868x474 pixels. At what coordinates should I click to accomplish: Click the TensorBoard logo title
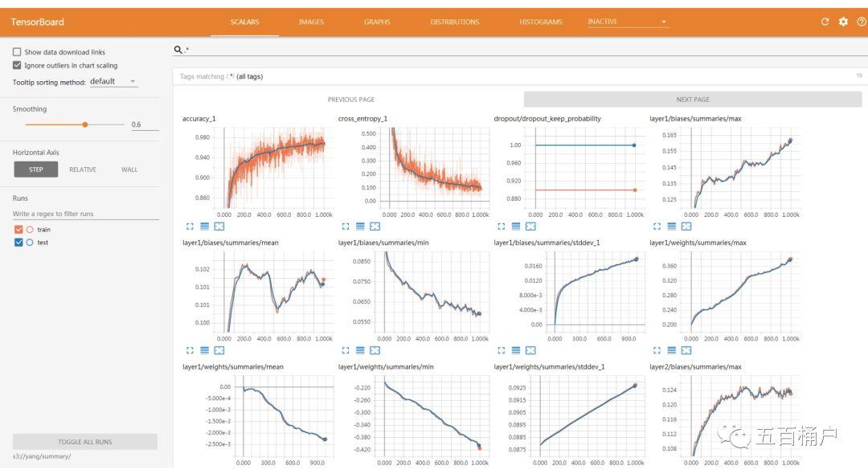click(38, 22)
